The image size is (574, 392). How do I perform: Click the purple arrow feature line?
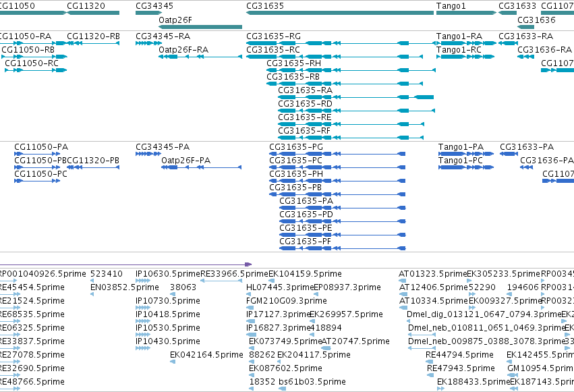point(125,264)
